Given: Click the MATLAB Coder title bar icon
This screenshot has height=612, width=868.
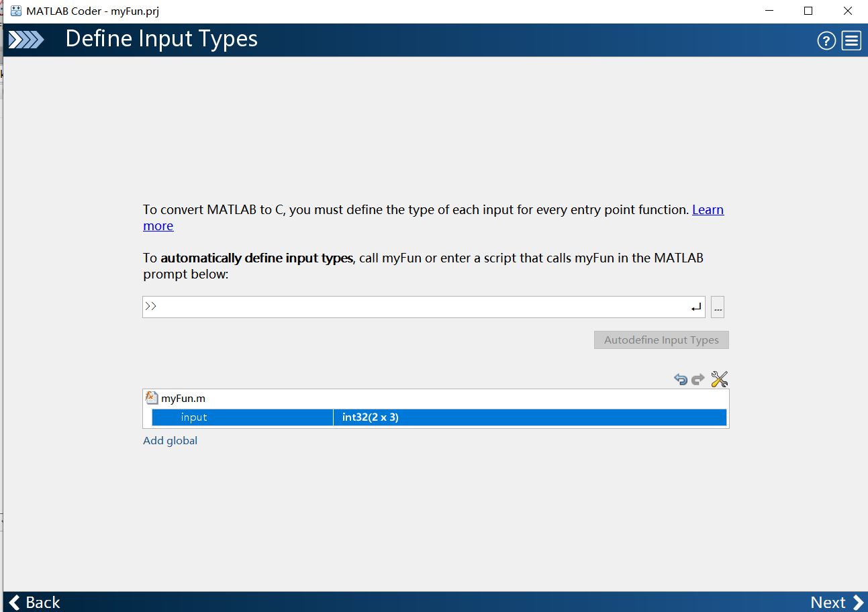Looking at the screenshot, I should pos(16,11).
